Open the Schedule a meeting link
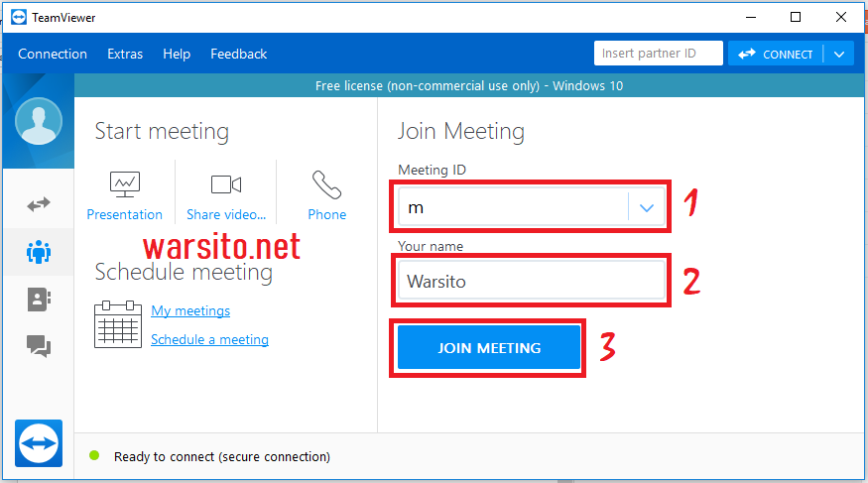This screenshot has height=483, width=868. tap(209, 340)
